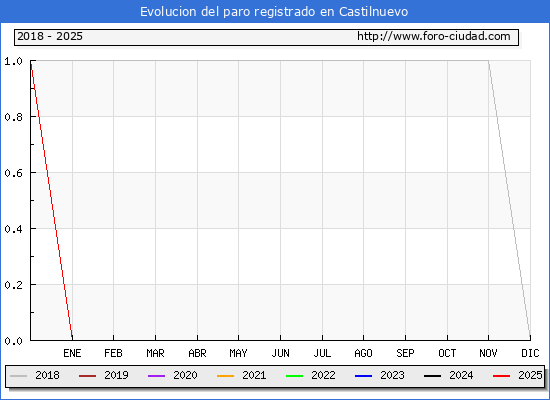The image size is (550, 400).
Task: Click the black 2024 legend swatch
Action: (x=432, y=376)
